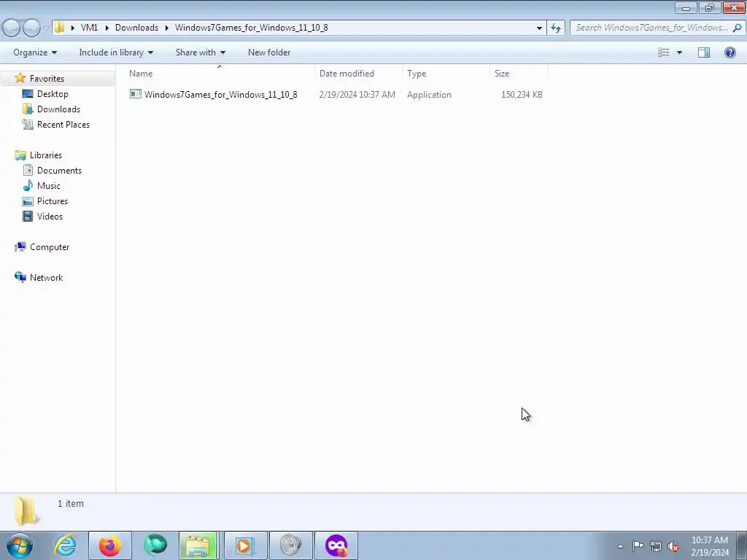Click the search box field

[x=657, y=28]
